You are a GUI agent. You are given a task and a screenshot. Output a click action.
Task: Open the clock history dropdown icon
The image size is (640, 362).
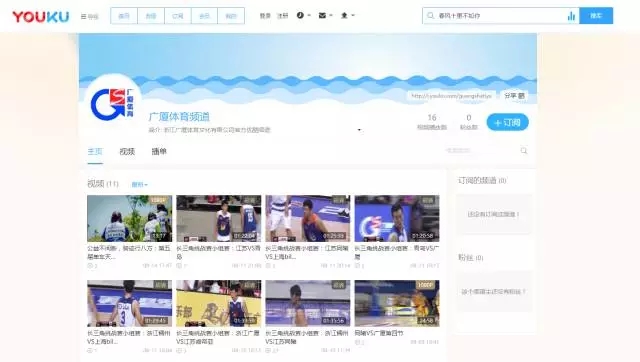coord(303,16)
